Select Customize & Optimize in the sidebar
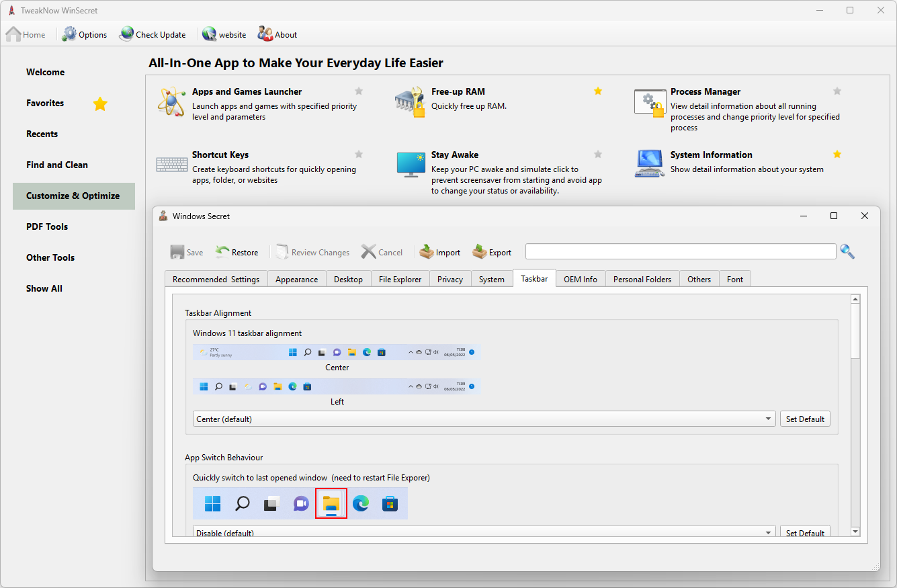Image resolution: width=897 pixels, height=588 pixels. pyautogui.click(x=74, y=196)
